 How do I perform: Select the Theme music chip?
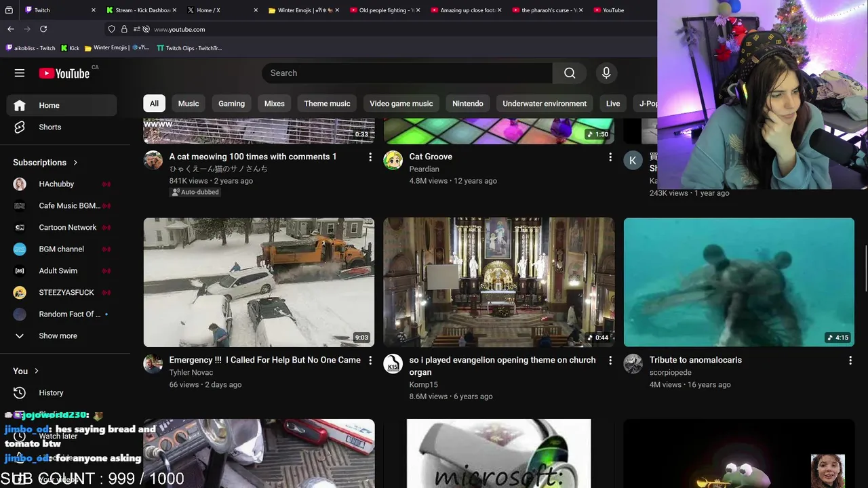[x=327, y=103]
